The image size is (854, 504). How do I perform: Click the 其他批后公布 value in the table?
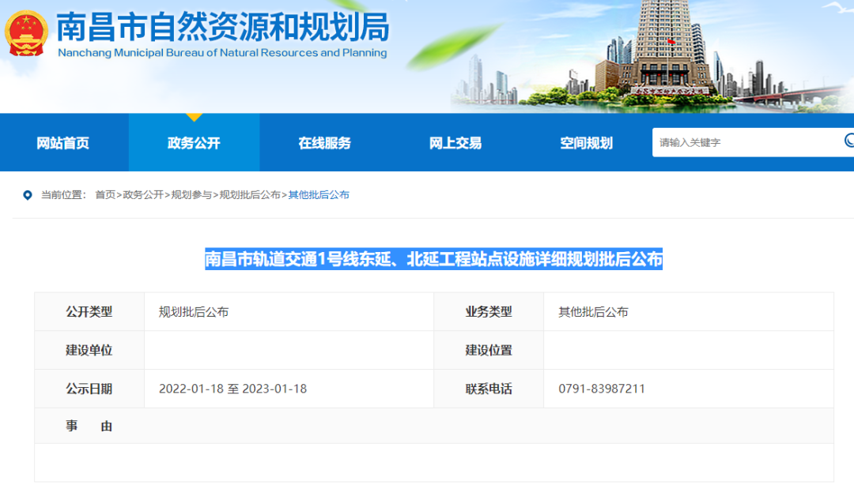pyautogui.click(x=593, y=312)
